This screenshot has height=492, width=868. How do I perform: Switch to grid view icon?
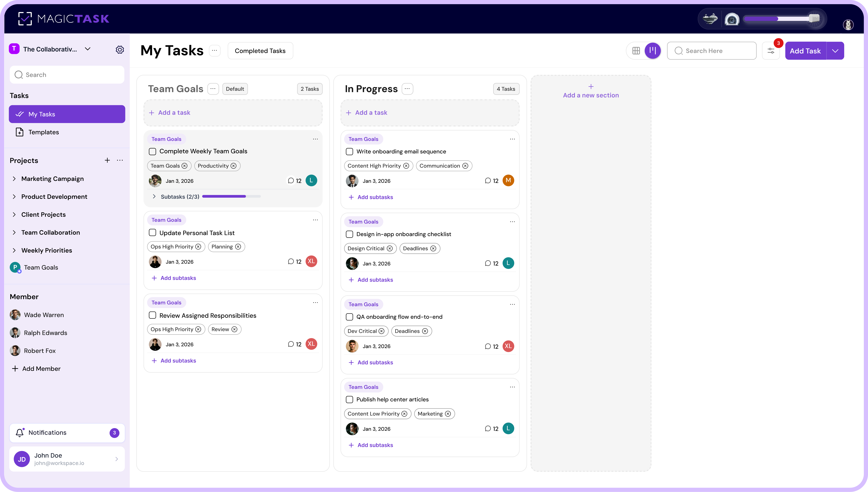tap(636, 51)
